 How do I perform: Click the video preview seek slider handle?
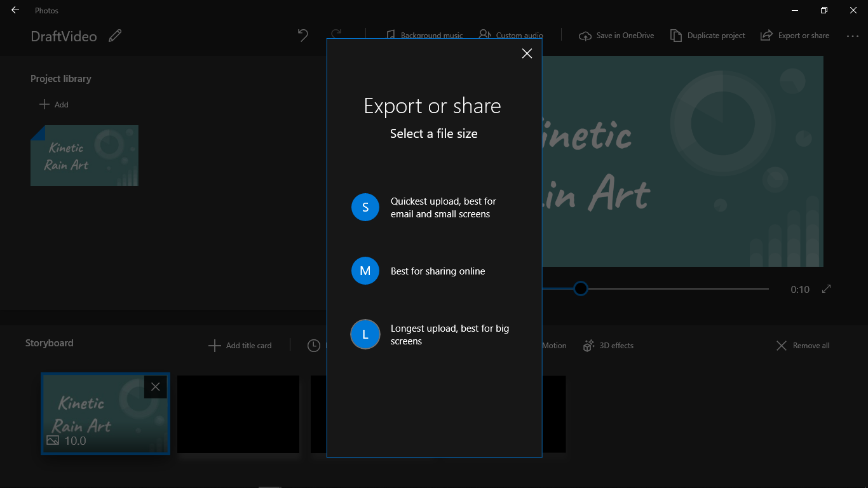581,288
